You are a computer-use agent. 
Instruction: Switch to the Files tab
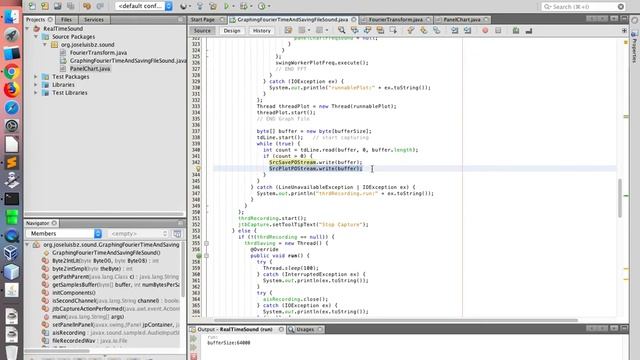[x=66, y=20]
